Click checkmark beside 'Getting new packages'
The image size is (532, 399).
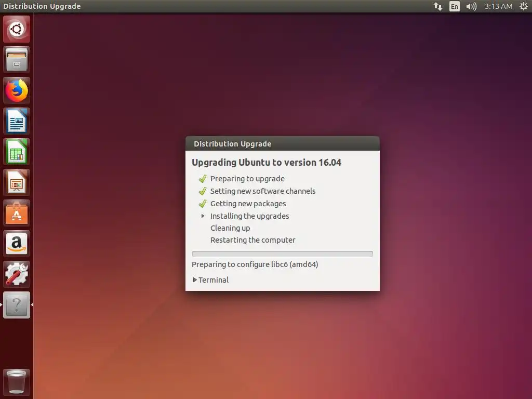click(203, 204)
